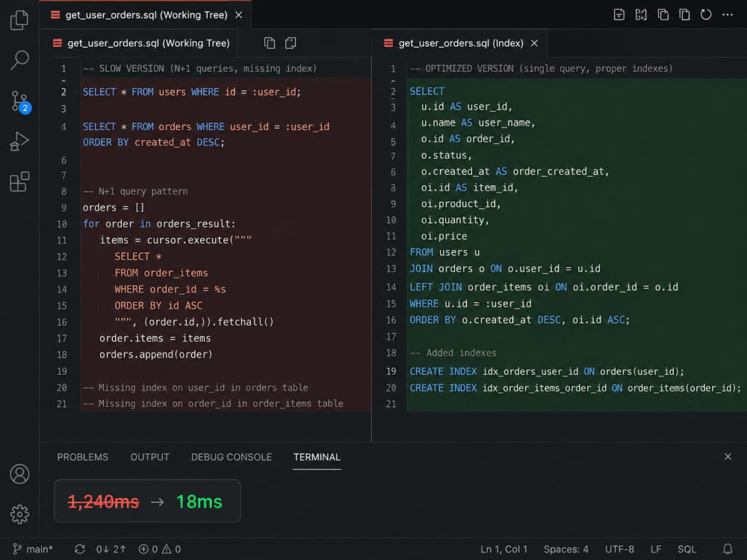Screen dimensions: 747x560
Task: Close the bottom panel with X
Action: point(728,456)
